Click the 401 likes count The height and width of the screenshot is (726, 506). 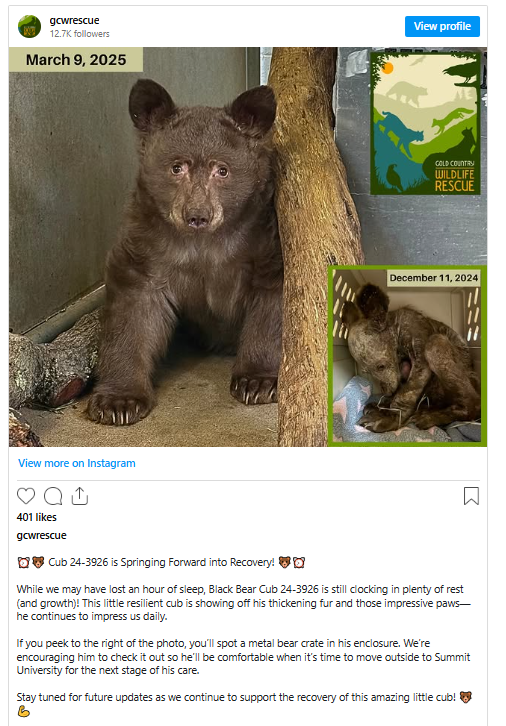pos(37,517)
